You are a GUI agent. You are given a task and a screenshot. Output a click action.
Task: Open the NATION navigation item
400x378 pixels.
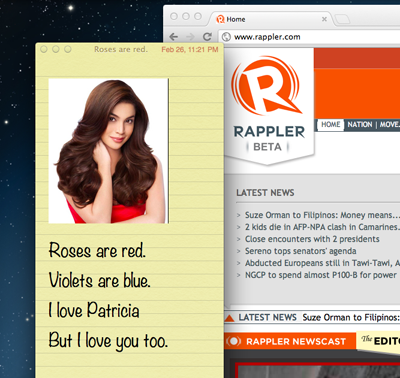360,125
